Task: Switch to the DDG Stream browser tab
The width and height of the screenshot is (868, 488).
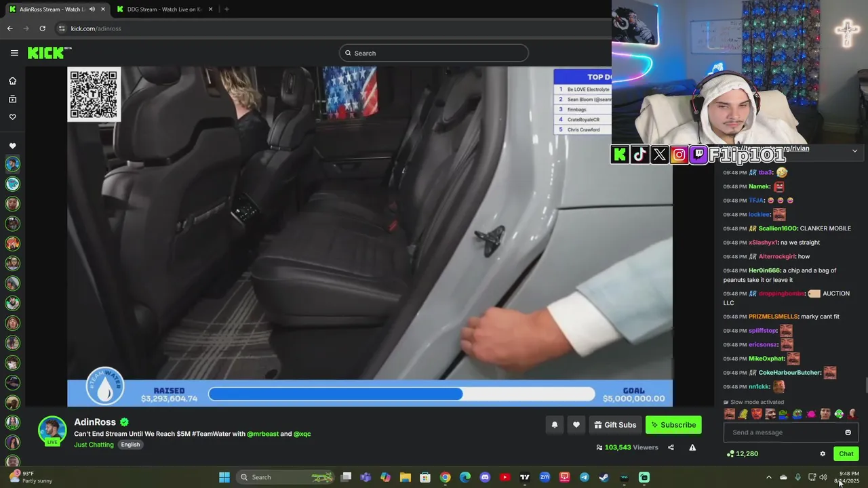Action: [164, 9]
